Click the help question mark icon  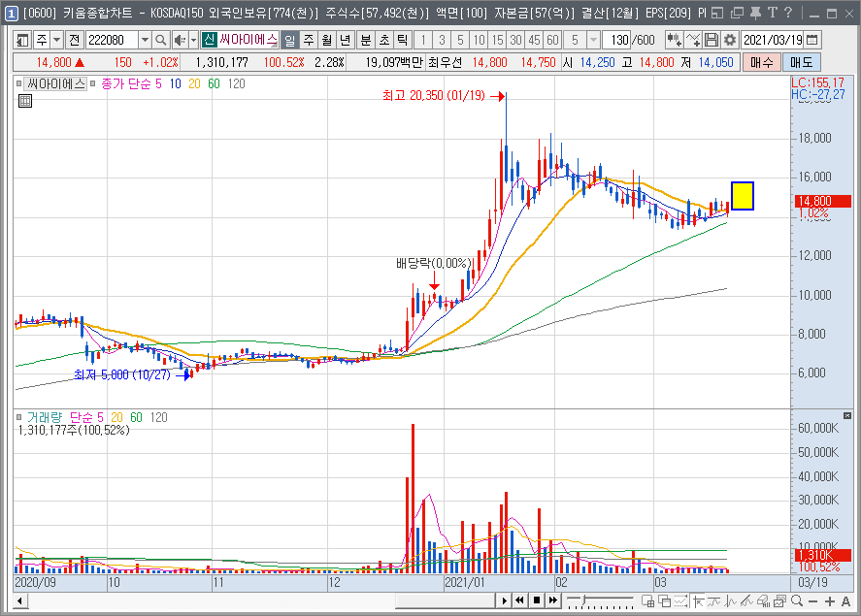788,13
